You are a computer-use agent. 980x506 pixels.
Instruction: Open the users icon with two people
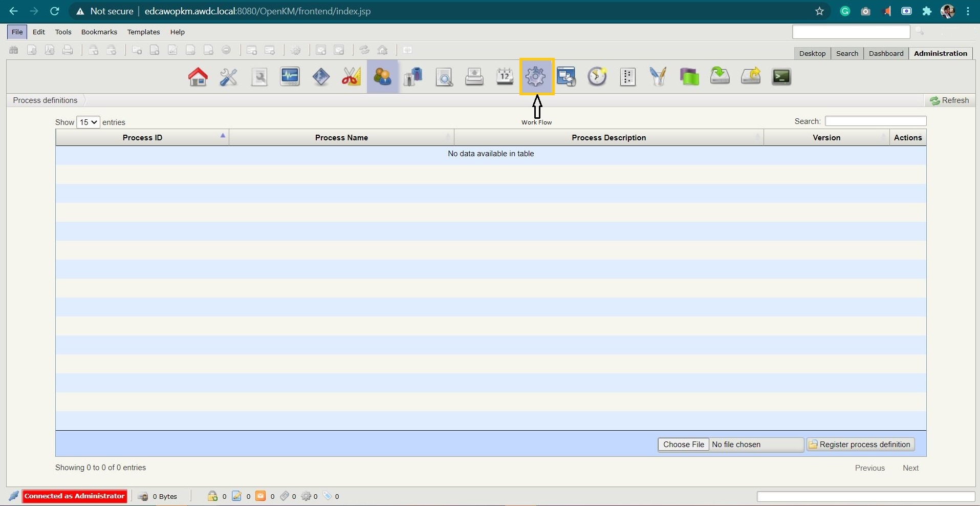coord(382,77)
